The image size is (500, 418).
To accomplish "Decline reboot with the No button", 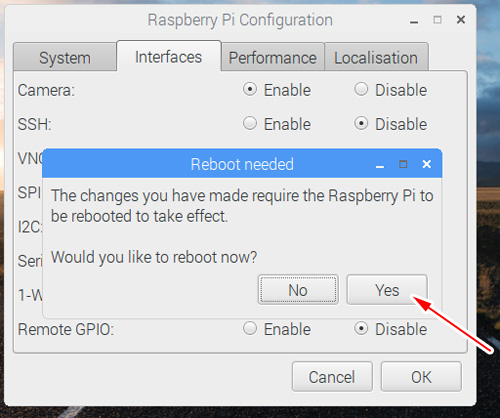I will pyautogui.click(x=298, y=290).
